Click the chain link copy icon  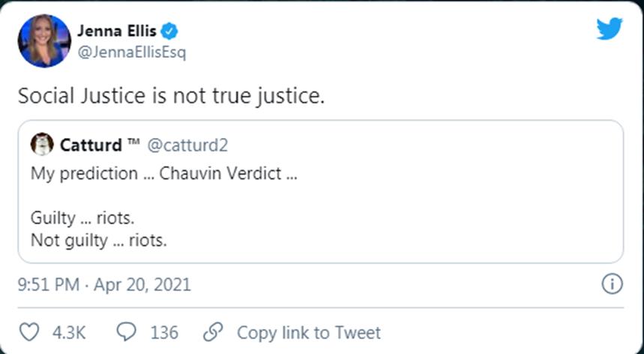click(x=214, y=332)
